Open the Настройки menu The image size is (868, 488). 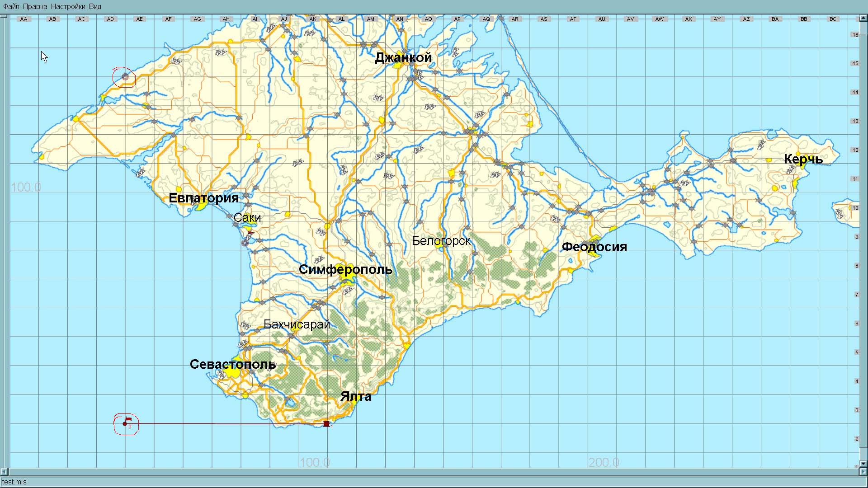pos(68,6)
